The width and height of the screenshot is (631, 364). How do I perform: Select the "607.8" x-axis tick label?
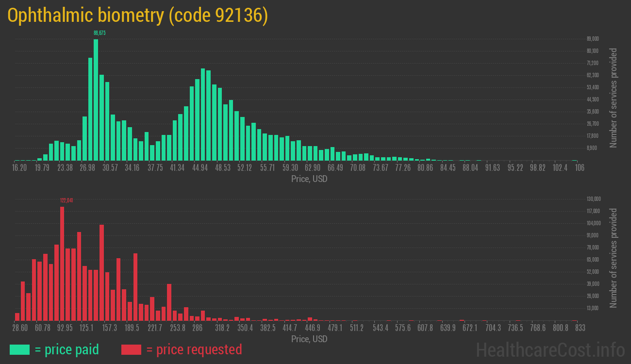coord(425,328)
